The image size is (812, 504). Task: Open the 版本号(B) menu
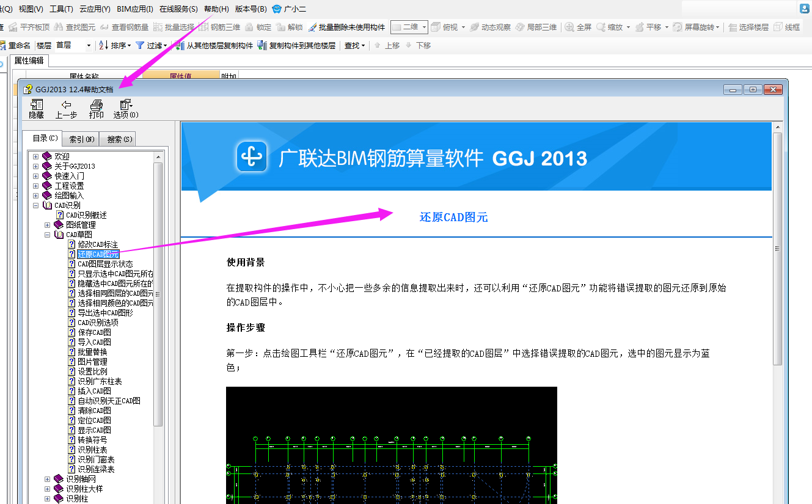point(251,9)
